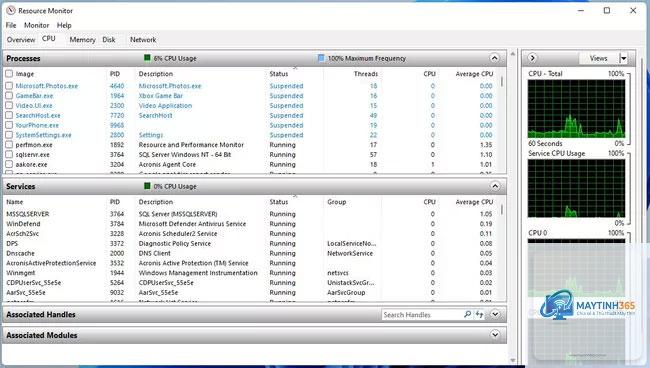Click the blue Maximum Frequency indicator

point(321,58)
